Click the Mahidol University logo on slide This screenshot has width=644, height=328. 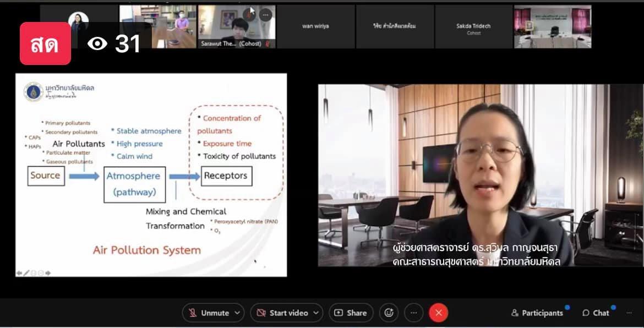[33, 92]
